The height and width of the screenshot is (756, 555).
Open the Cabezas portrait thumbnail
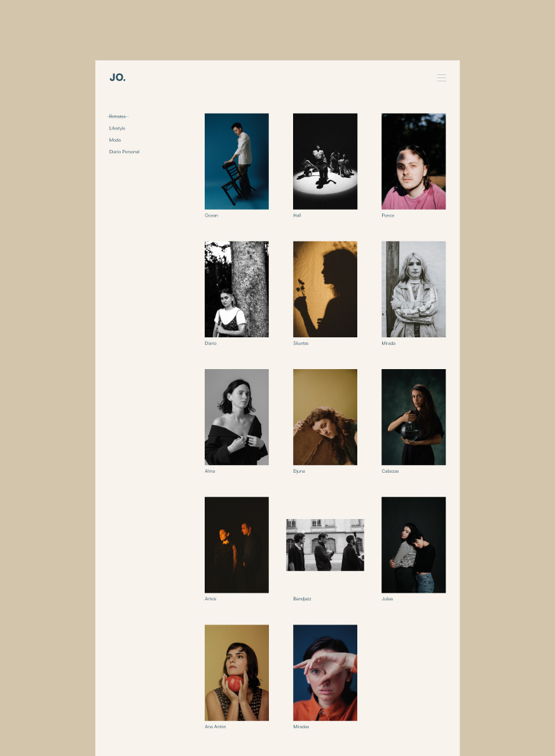coord(414,417)
